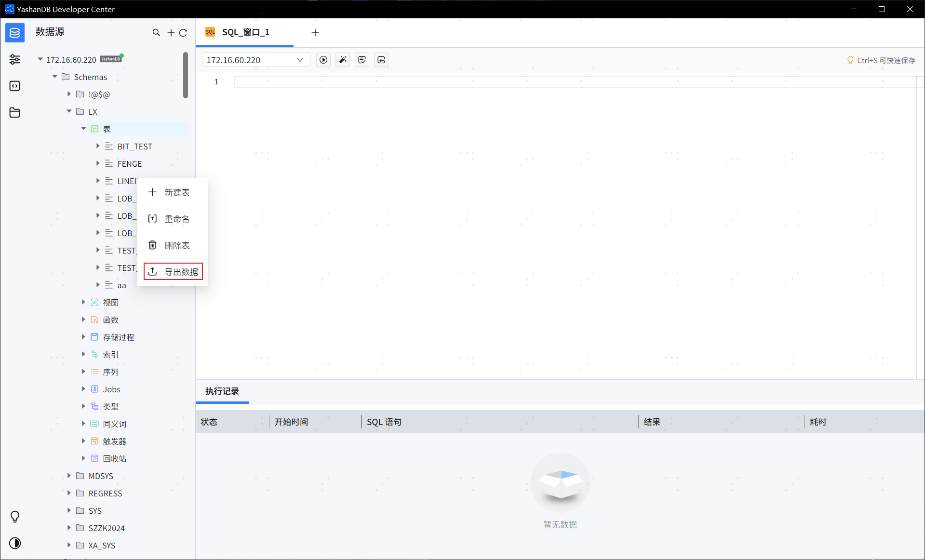This screenshot has height=560, width=925.
Task: Switch to SQL_窗口_1 tab
Action: tap(245, 32)
